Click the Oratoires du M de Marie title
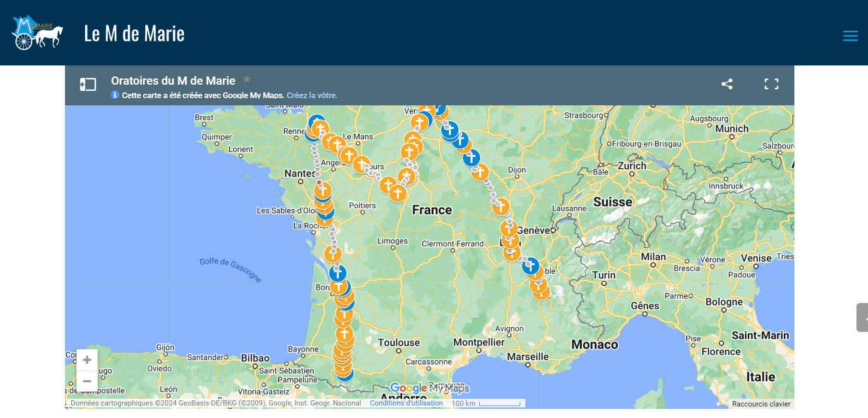The image size is (868, 418). pos(173,81)
